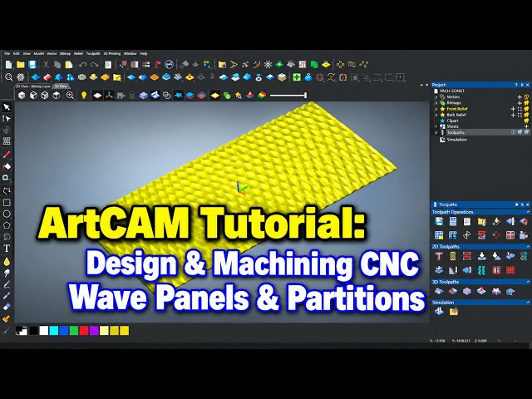Viewport: 532px width, 399px height.
Task: Click the first simulate toolpath icon under Simulation
Action: (x=439, y=311)
